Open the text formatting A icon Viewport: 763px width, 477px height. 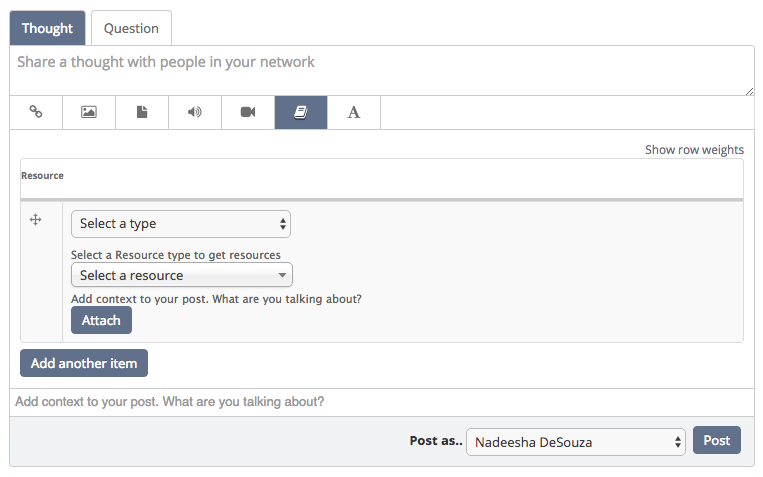pos(354,112)
